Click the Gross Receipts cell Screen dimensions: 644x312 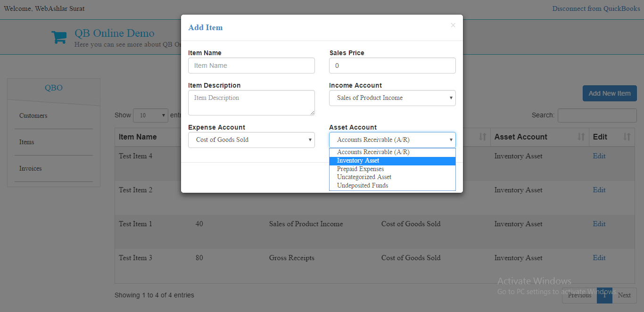[292, 258]
